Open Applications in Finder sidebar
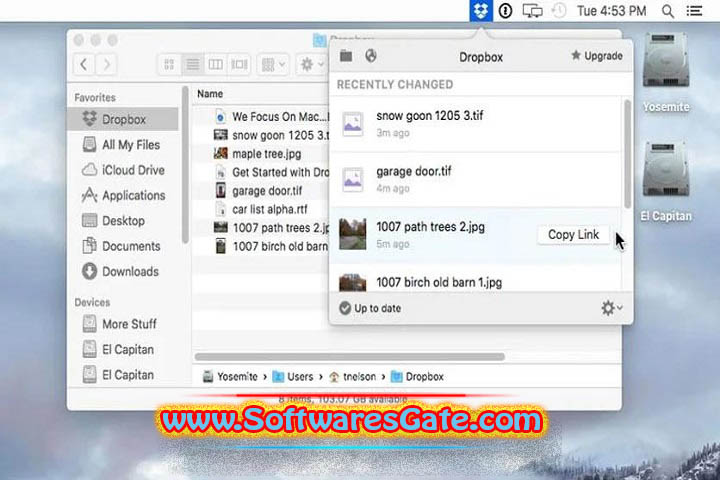The height and width of the screenshot is (480, 720). [123, 195]
